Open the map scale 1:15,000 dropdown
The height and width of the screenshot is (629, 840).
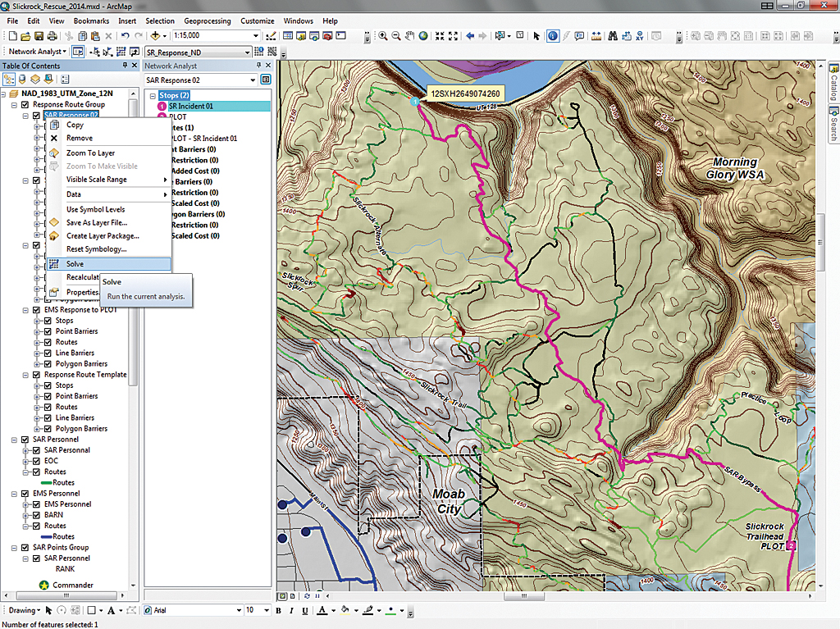257,36
